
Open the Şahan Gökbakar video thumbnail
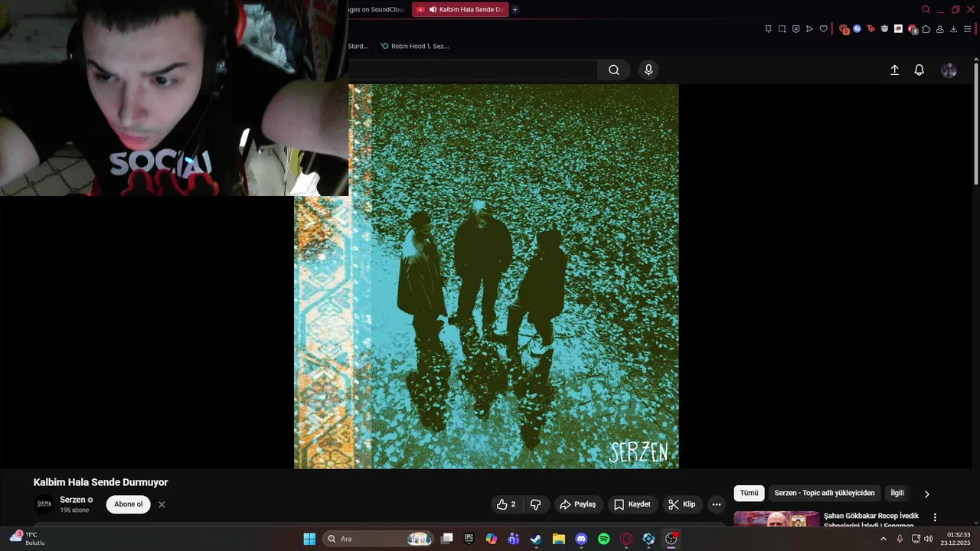776,519
